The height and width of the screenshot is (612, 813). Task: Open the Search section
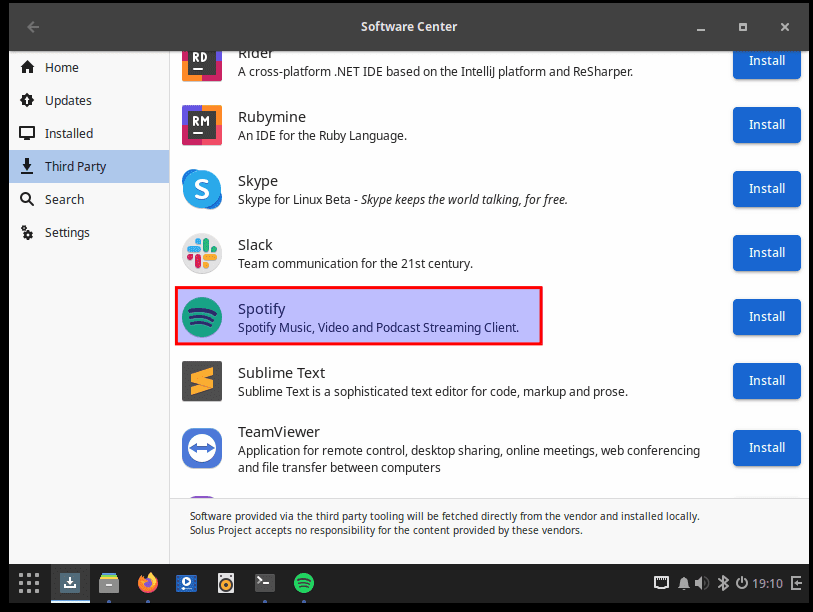[x=89, y=200]
